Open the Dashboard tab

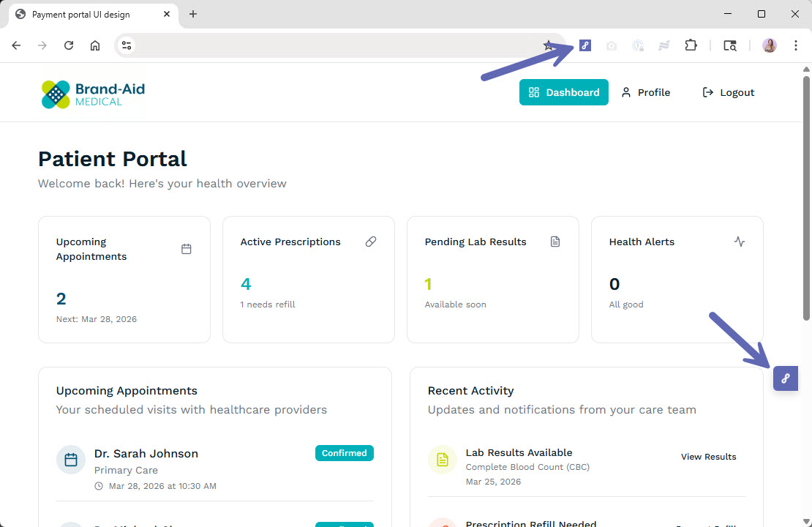point(563,92)
